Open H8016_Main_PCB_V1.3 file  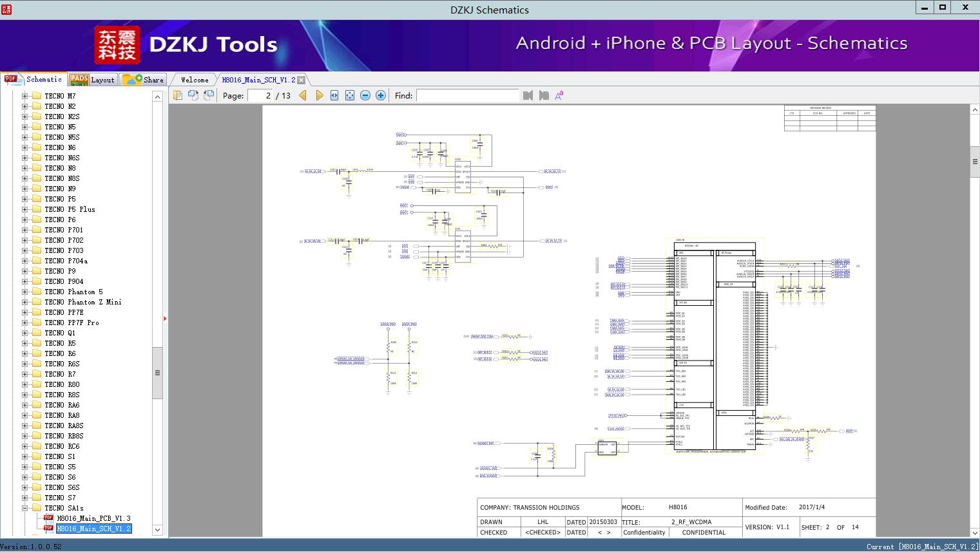coord(93,518)
